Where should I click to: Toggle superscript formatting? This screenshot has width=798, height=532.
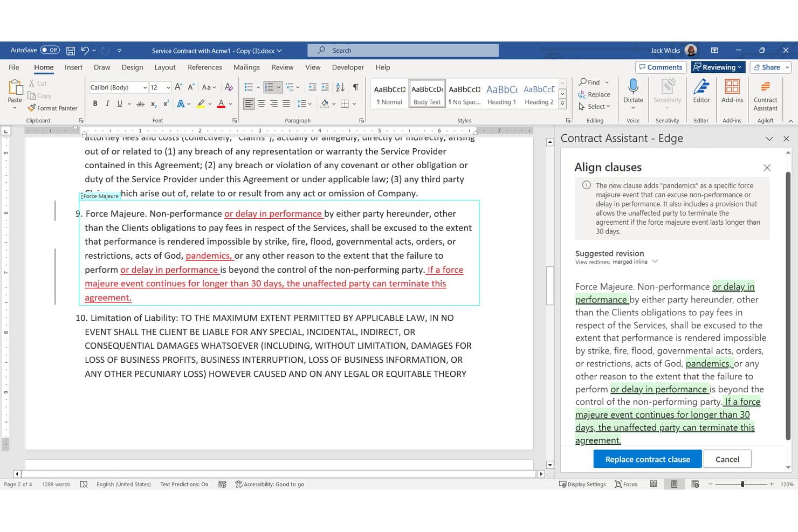166,103
